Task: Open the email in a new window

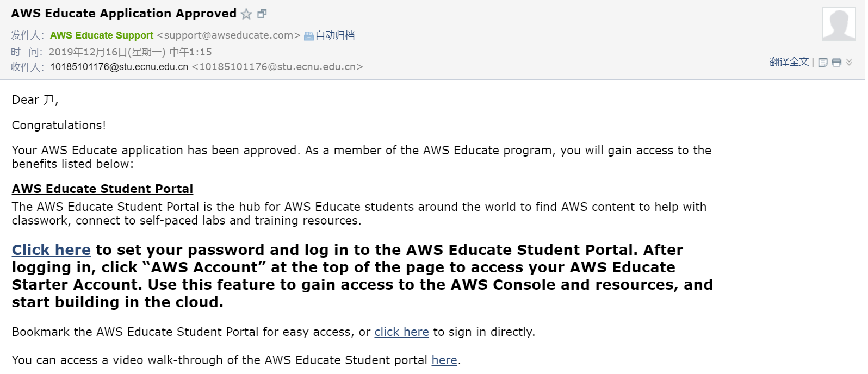Action: tap(262, 14)
